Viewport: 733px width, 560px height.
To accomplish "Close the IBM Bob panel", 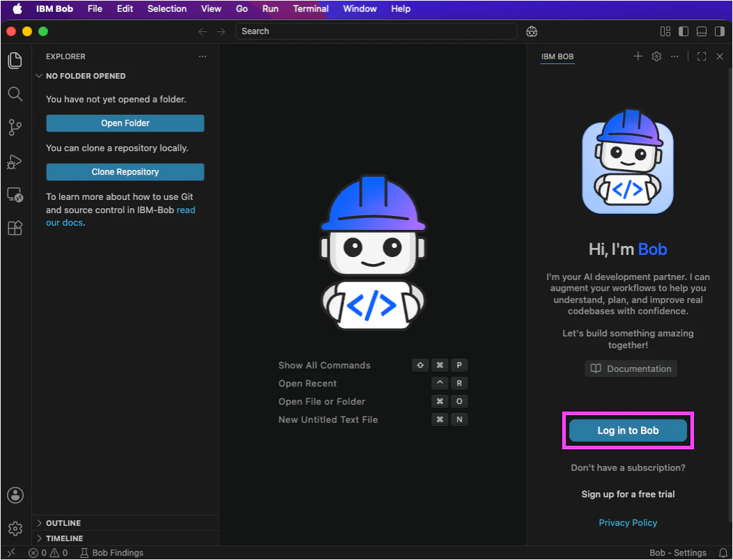I will pyautogui.click(x=720, y=56).
